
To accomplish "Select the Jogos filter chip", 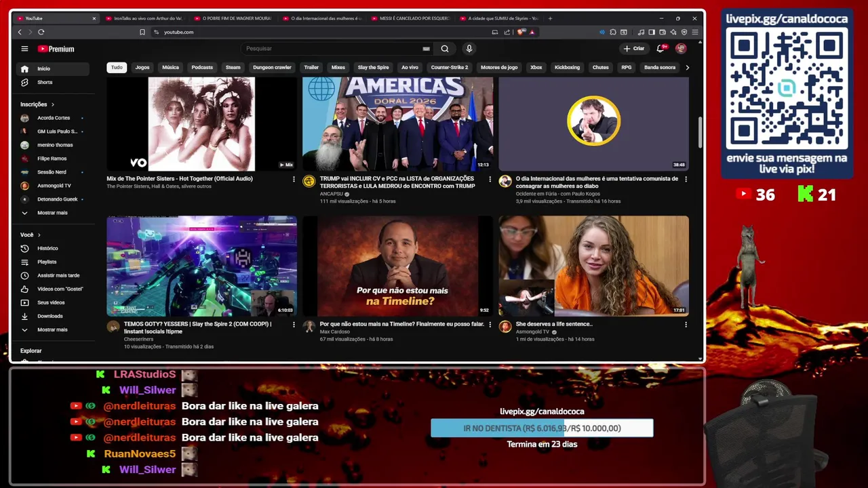I will pyautogui.click(x=142, y=67).
